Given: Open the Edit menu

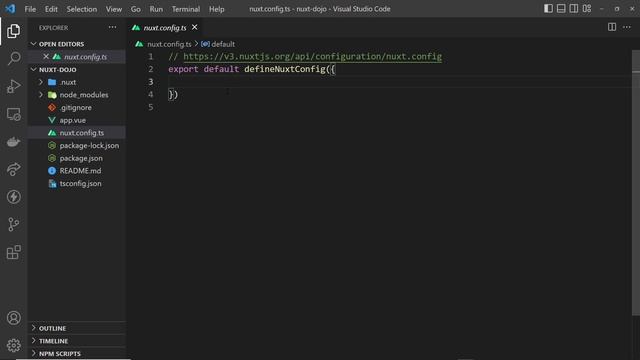Looking at the screenshot, I should tap(51, 9).
